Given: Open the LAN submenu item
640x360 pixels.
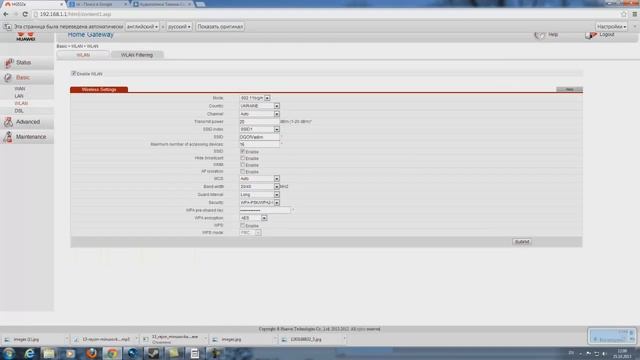Looking at the screenshot, I should (19, 96).
